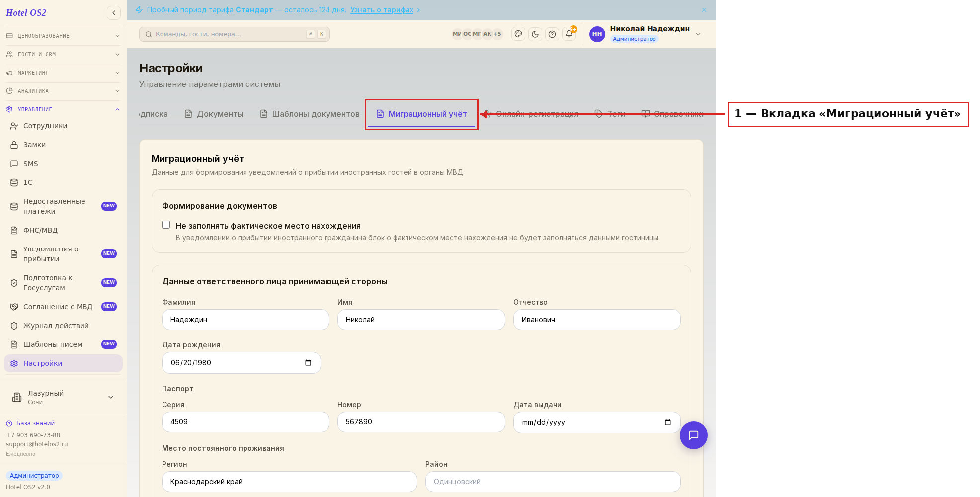Click the Настройки page heading
Screen dimensions: 980x497
[x=171, y=68]
